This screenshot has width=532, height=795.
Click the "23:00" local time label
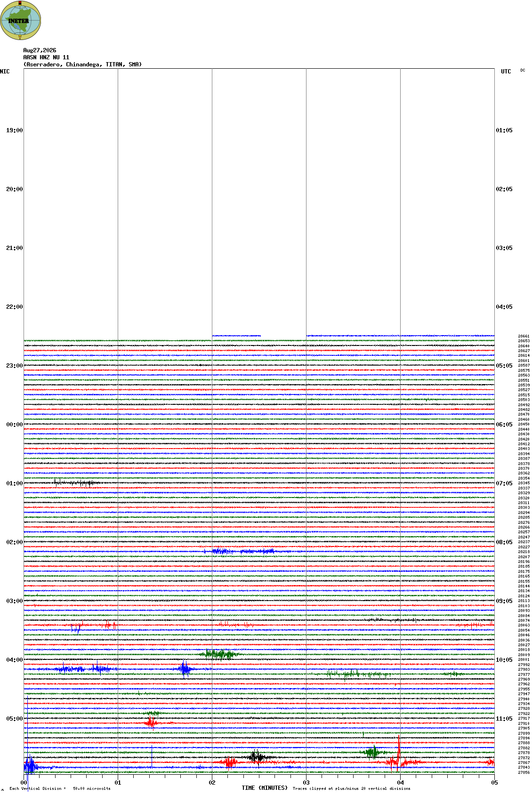14,366
